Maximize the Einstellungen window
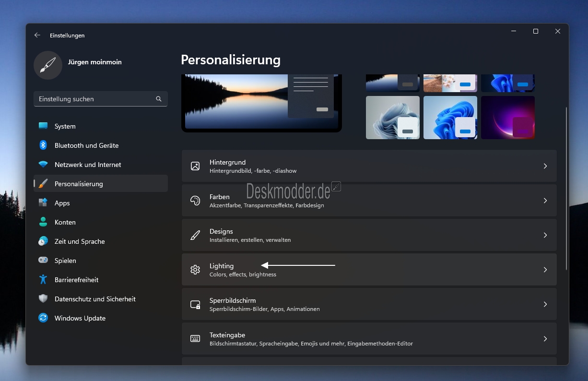The width and height of the screenshot is (588, 381). pyautogui.click(x=536, y=31)
